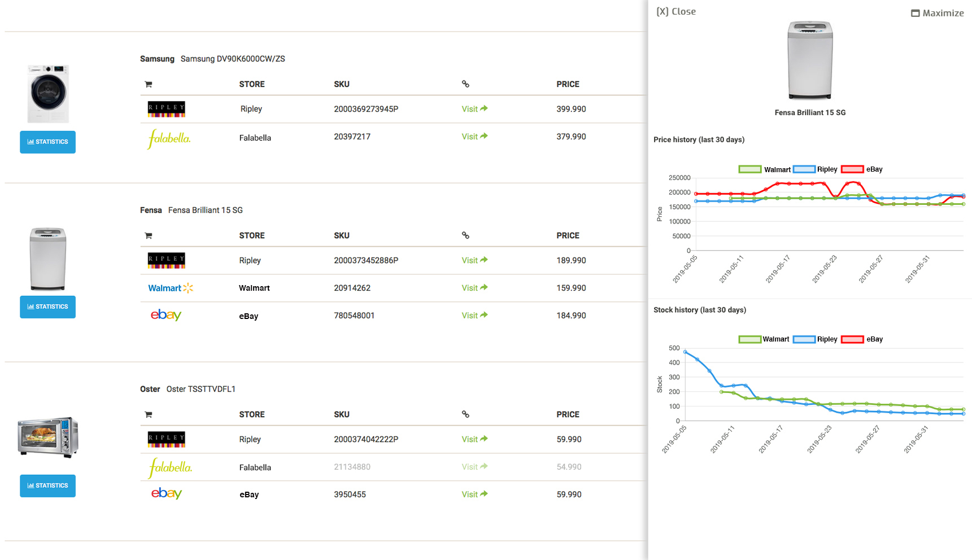Open Statistics for the Oster oven
The image size is (972, 560).
47,486
